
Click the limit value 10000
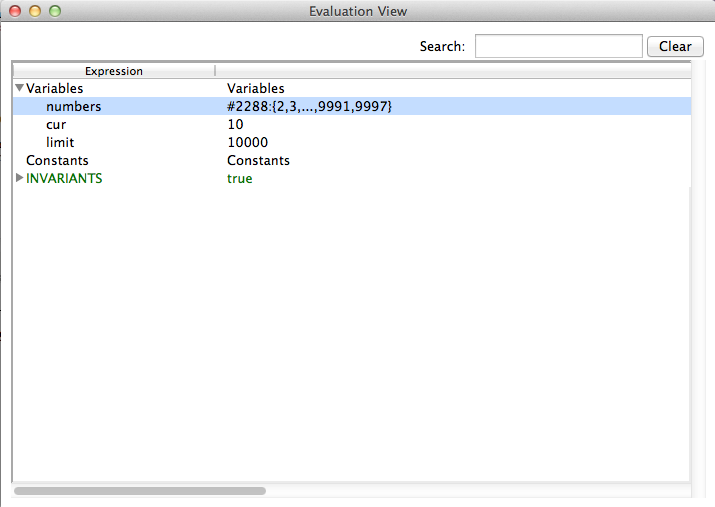pyautogui.click(x=247, y=143)
